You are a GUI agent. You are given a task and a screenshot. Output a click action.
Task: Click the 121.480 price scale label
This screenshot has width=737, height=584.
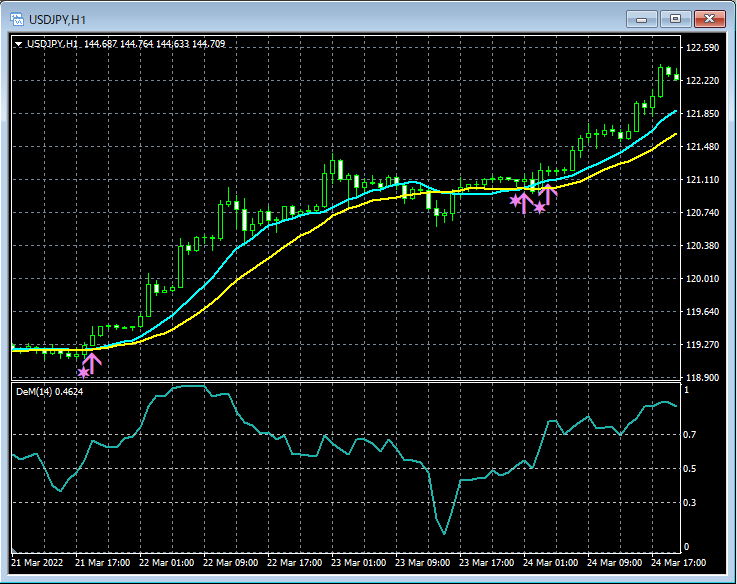pyautogui.click(x=703, y=147)
